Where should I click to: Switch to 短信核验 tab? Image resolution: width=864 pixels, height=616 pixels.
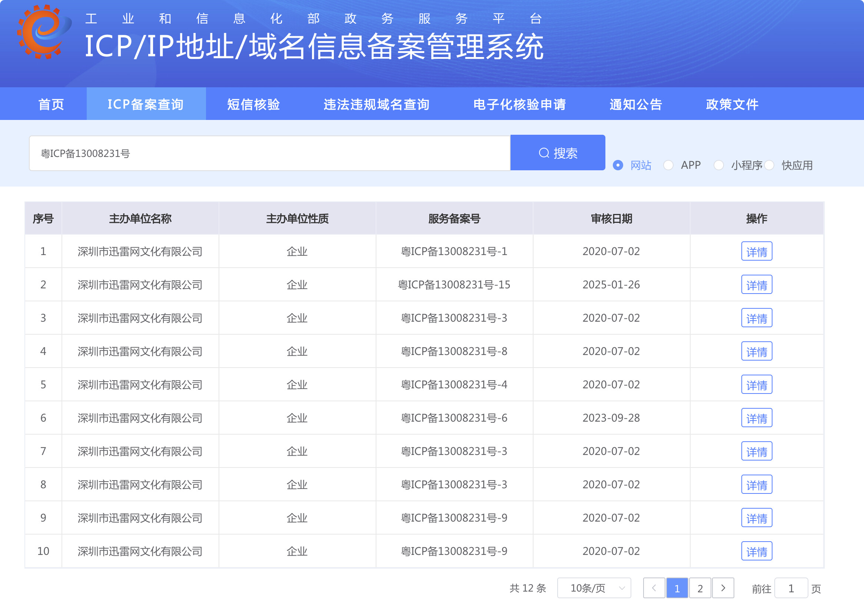coord(253,104)
